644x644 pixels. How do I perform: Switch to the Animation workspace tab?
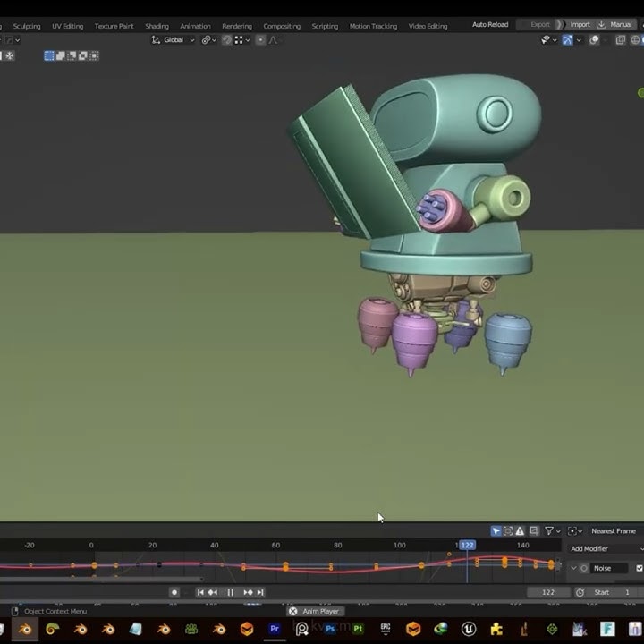point(195,26)
